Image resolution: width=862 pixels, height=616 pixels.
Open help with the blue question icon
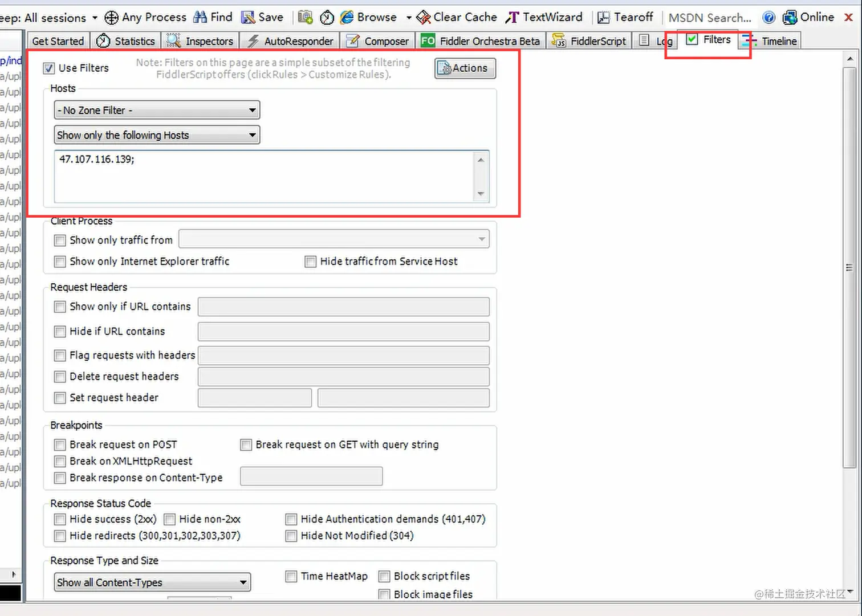769,18
